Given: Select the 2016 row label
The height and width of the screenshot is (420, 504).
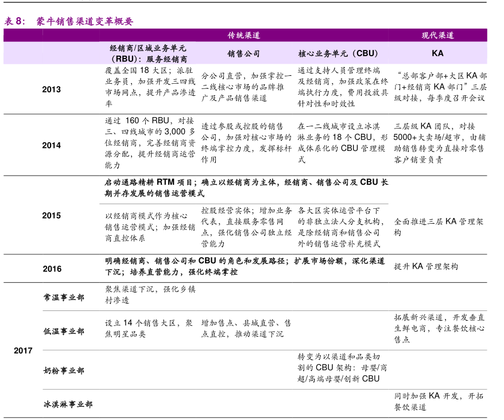Looking at the screenshot, I should [x=51, y=269].
